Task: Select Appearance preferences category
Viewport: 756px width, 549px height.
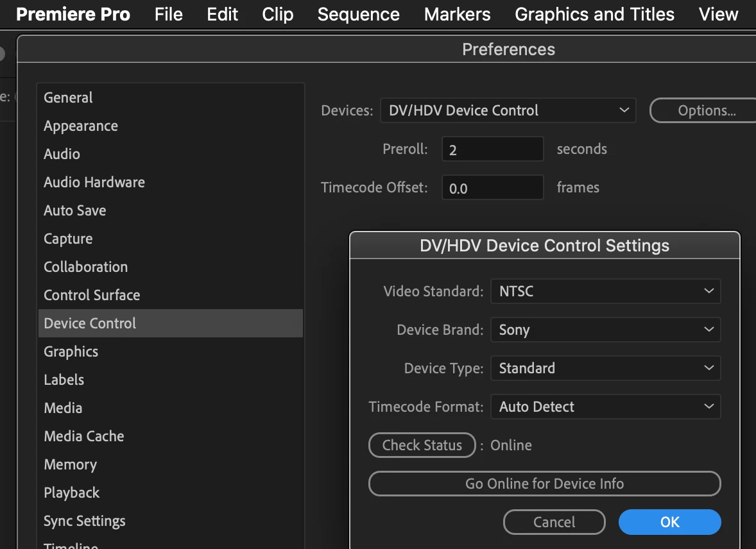Action: coord(170,126)
